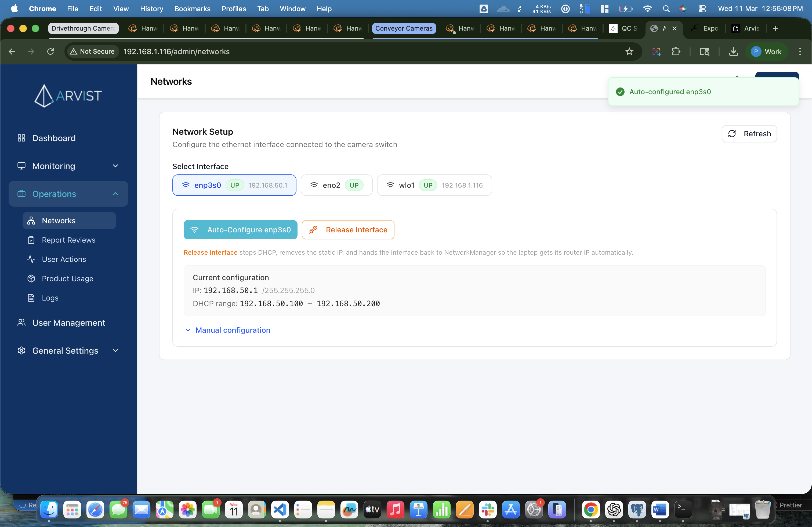Screen dimensions: 812x527
Task: Select the eno2 interface
Action: [336, 185]
